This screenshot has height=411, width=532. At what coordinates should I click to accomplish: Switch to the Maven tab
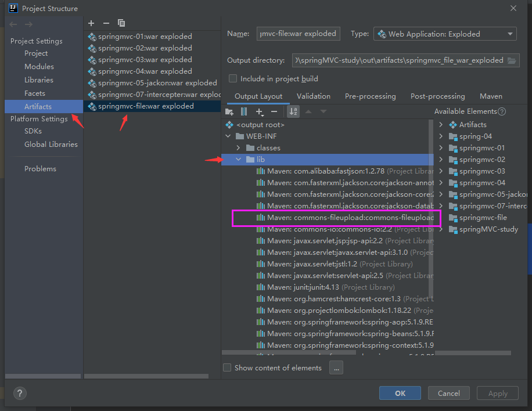click(x=491, y=96)
